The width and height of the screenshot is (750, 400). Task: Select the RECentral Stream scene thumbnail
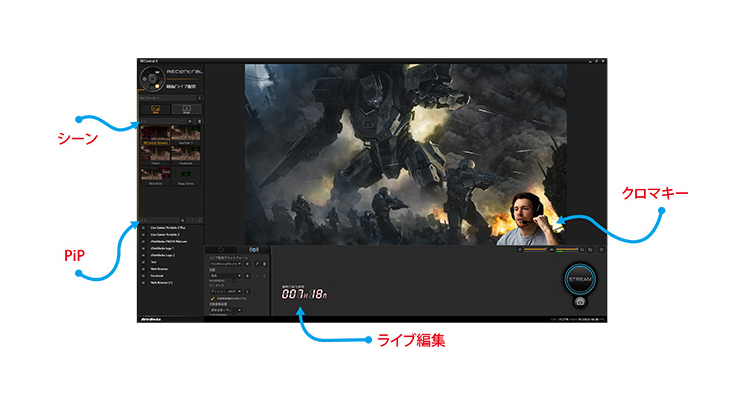point(155,135)
